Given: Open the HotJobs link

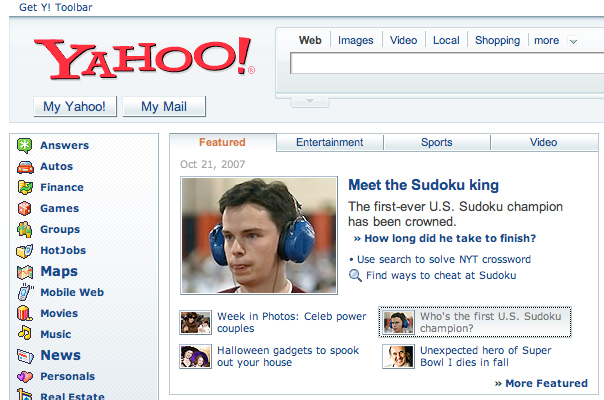Looking at the screenshot, I should pyautogui.click(x=63, y=250).
